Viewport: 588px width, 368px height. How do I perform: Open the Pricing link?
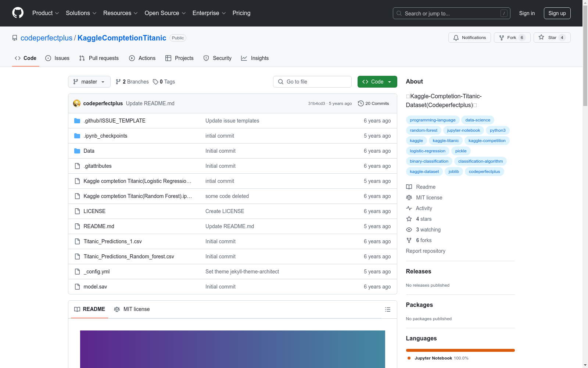[241, 13]
